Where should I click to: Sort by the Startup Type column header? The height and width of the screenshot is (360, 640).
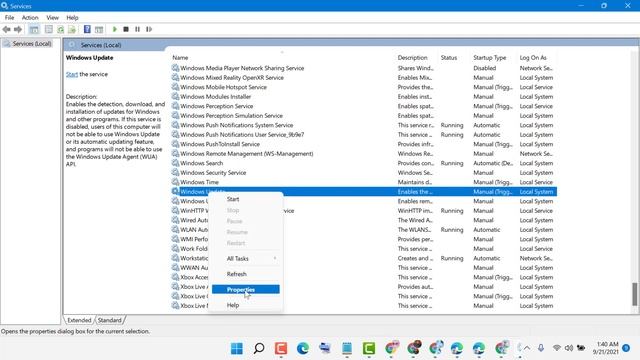tap(493, 58)
